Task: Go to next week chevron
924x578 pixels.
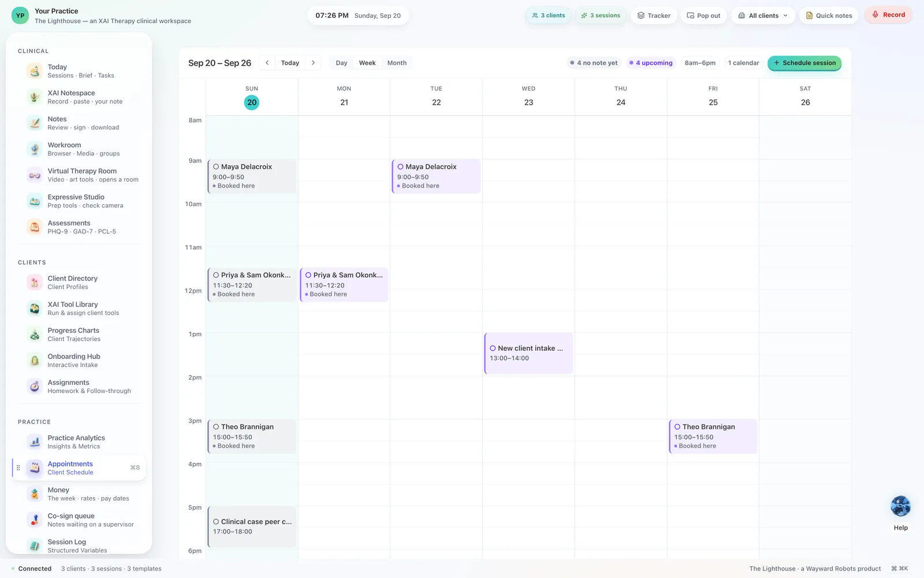Action: 313,63
